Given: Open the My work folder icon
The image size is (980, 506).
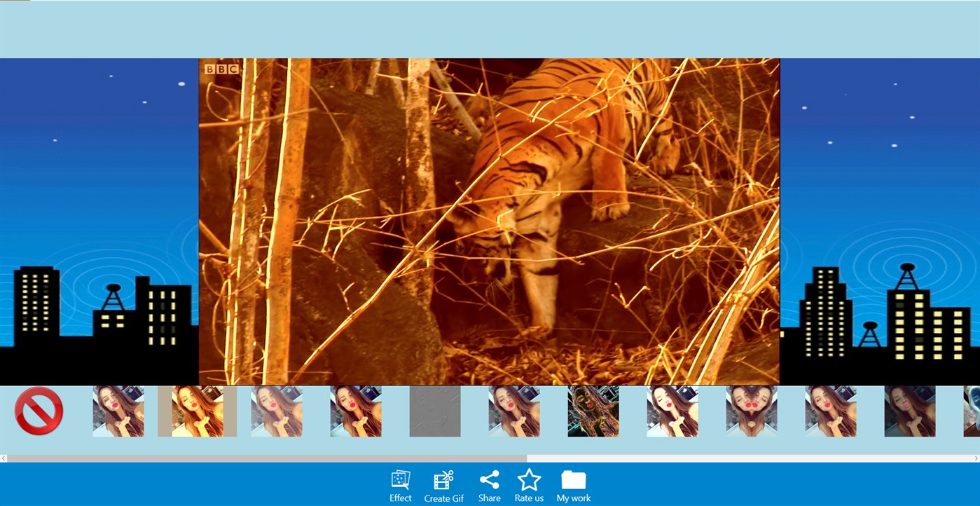Looking at the screenshot, I should click(x=573, y=479).
